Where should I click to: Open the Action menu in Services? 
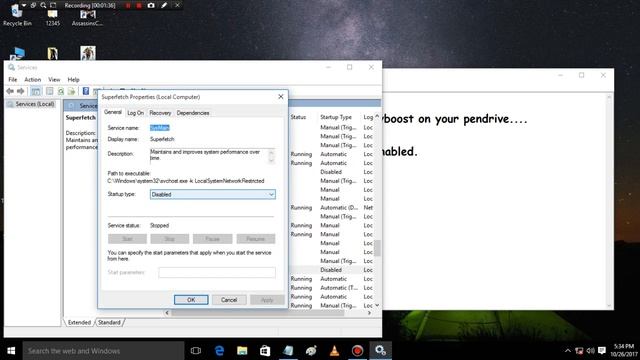coord(32,80)
